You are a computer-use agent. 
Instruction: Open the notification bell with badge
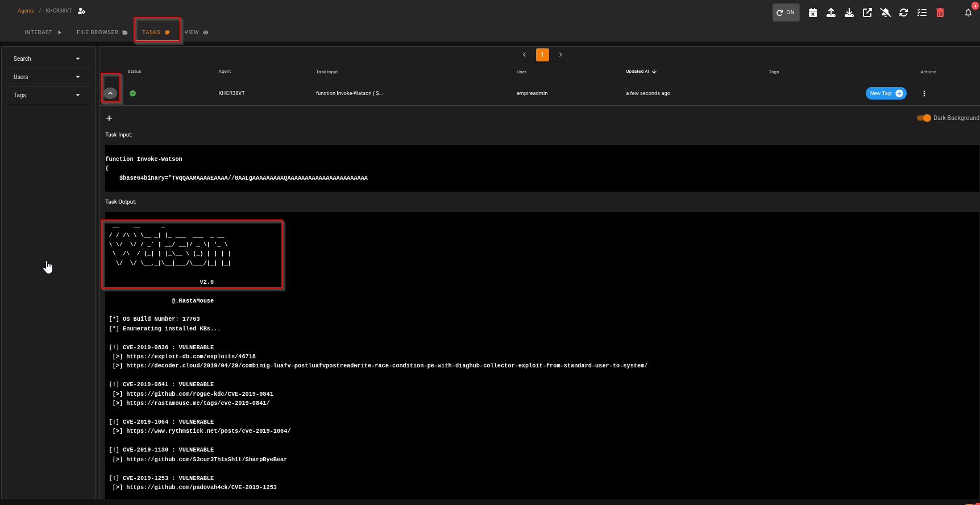[x=968, y=13]
